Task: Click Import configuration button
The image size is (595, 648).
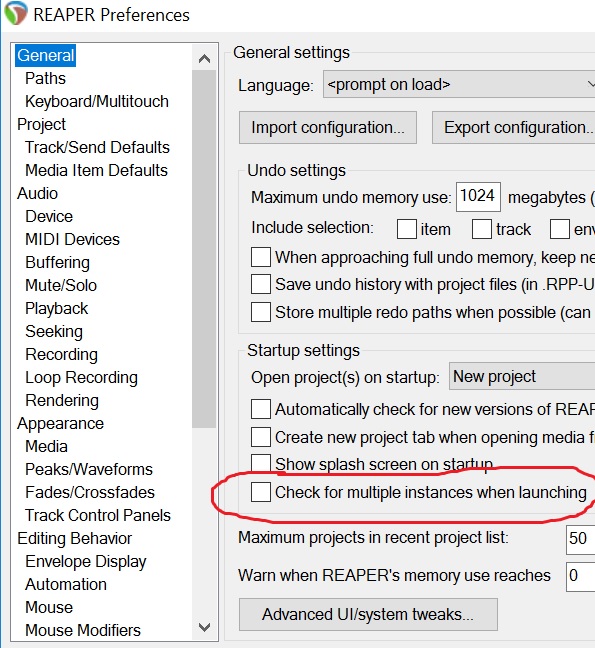Action: [328, 128]
